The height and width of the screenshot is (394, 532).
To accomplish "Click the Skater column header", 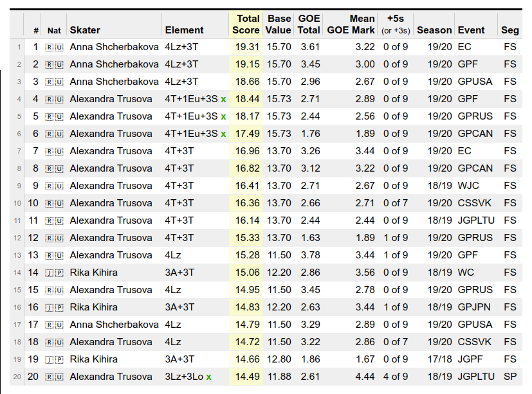I will [x=85, y=30].
